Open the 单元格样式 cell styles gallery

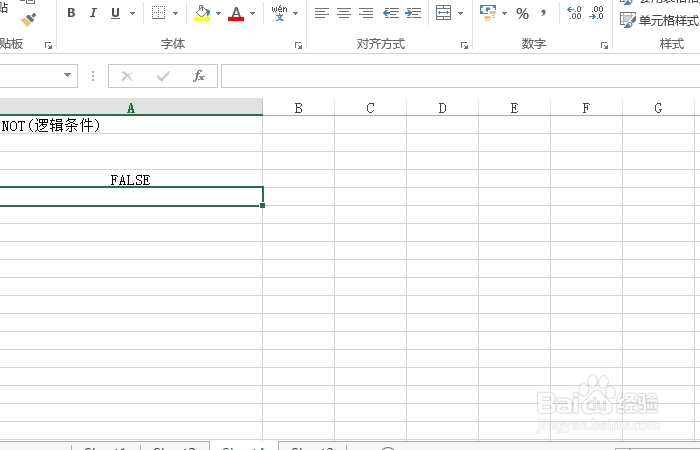[x=659, y=20]
